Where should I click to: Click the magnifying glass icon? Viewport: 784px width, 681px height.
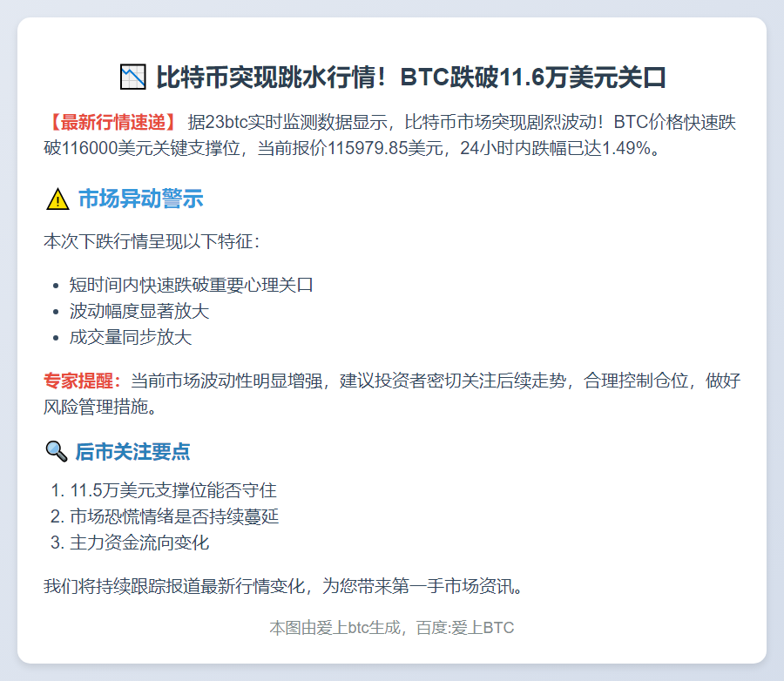coord(56,451)
